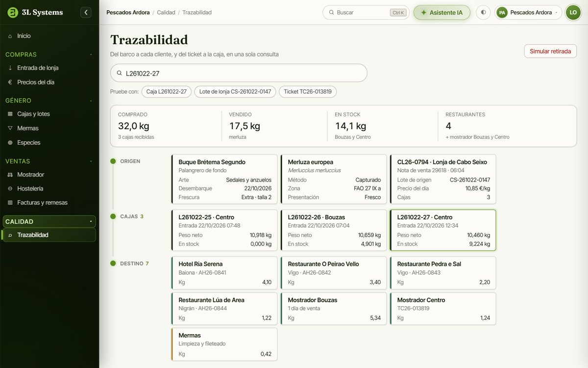This screenshot has width=588, height=368.
Task: Select the L261022-25 · Centro box card
Action: [x=224, y=230]
